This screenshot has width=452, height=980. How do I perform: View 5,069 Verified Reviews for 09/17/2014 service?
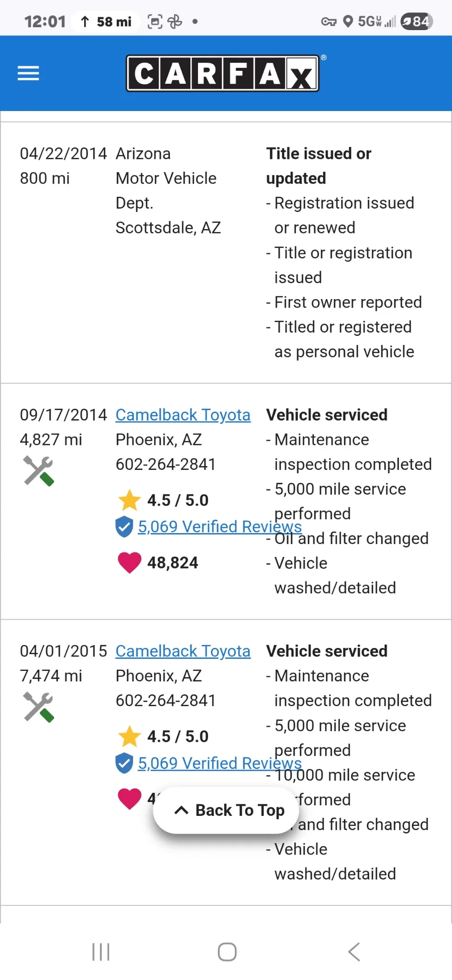click(220, 527)
